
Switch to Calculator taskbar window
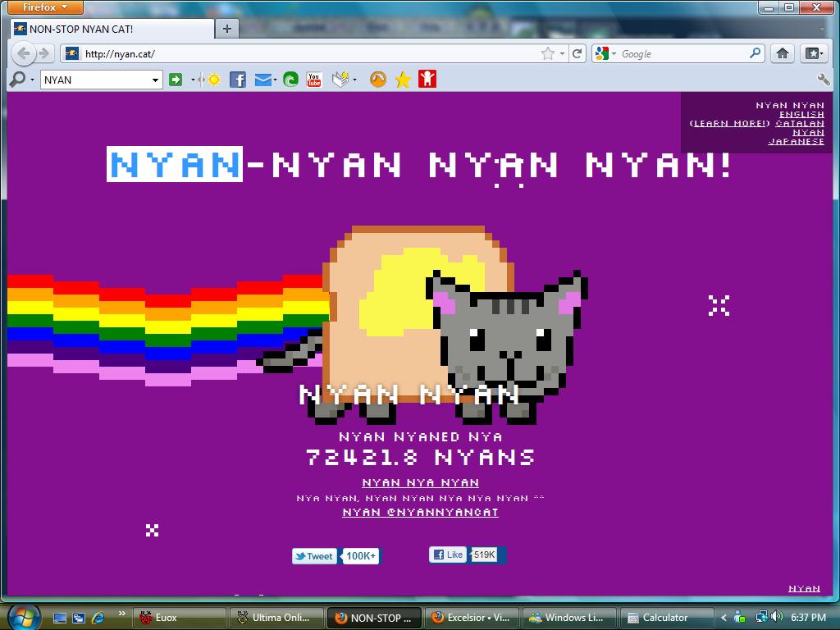click(x=665, y=618)
